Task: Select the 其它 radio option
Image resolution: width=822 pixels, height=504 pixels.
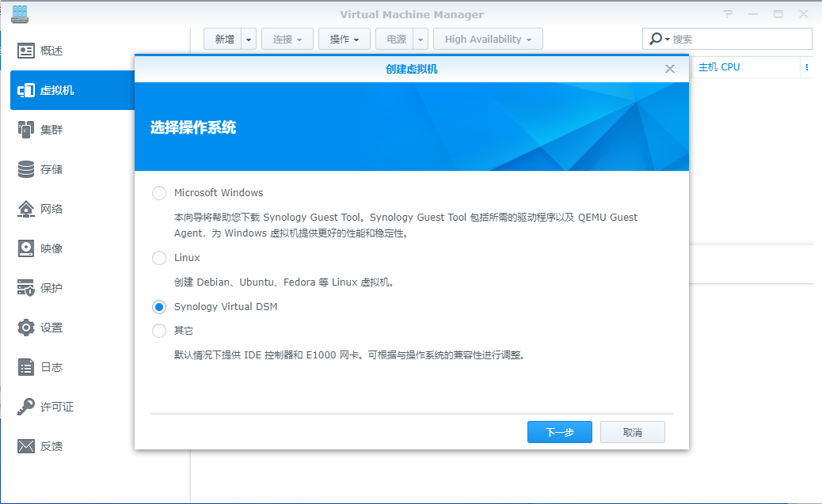Action: coord(159,331)
